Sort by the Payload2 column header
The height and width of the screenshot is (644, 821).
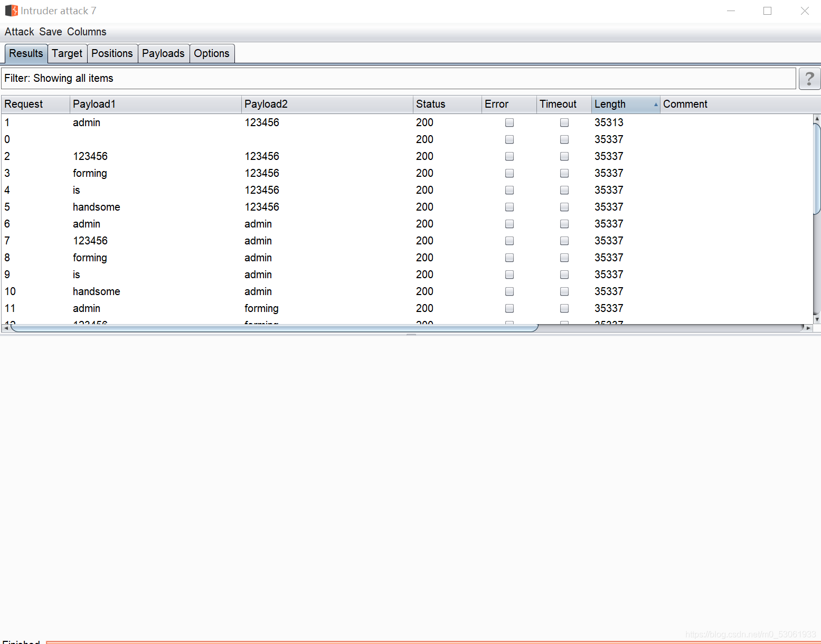327,104
